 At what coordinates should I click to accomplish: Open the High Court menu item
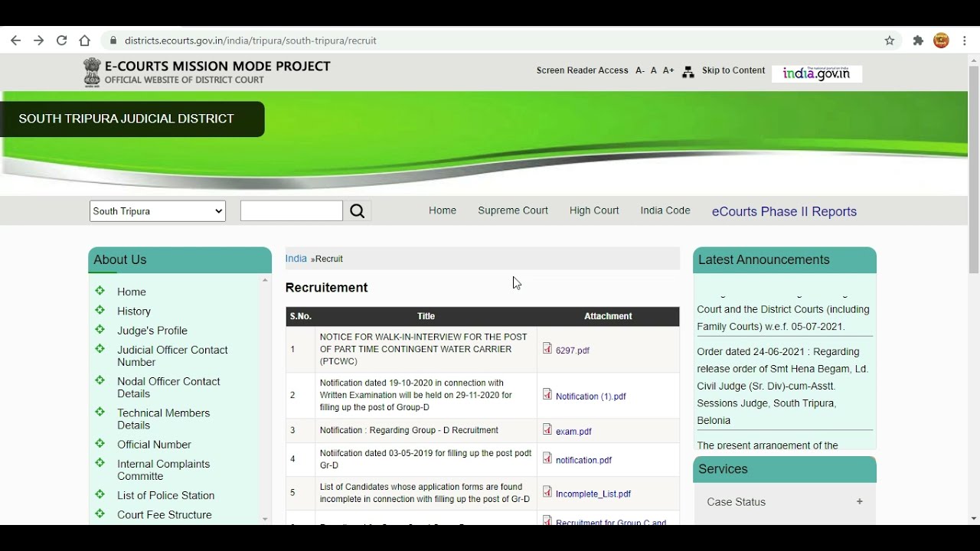click(x=594, y=210)
